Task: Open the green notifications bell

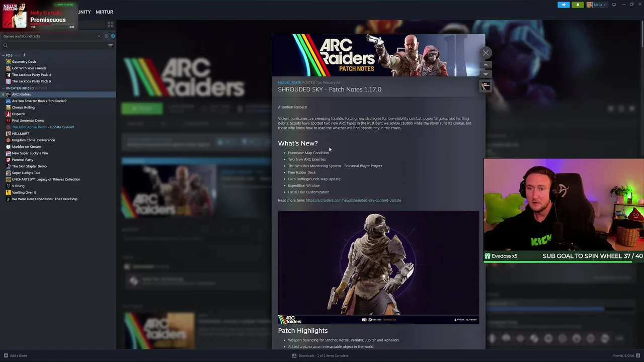Action: click(578, 5)
